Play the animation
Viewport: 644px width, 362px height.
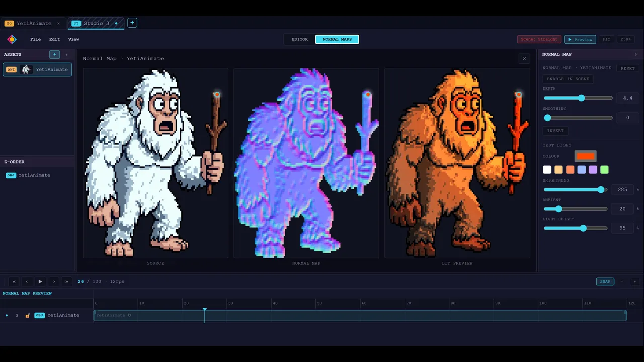[x=40, y=282]
